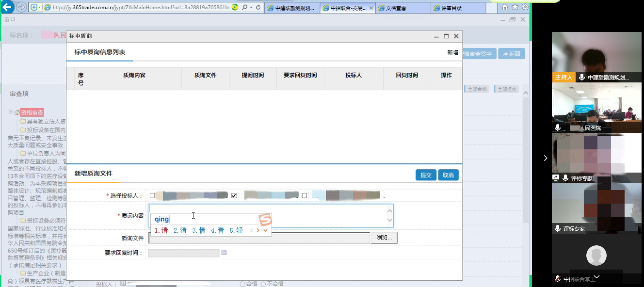The width and height of the screenshot is (644, 287).
Task: Click the browser back arrow button
Action: (x=8, y=7)
